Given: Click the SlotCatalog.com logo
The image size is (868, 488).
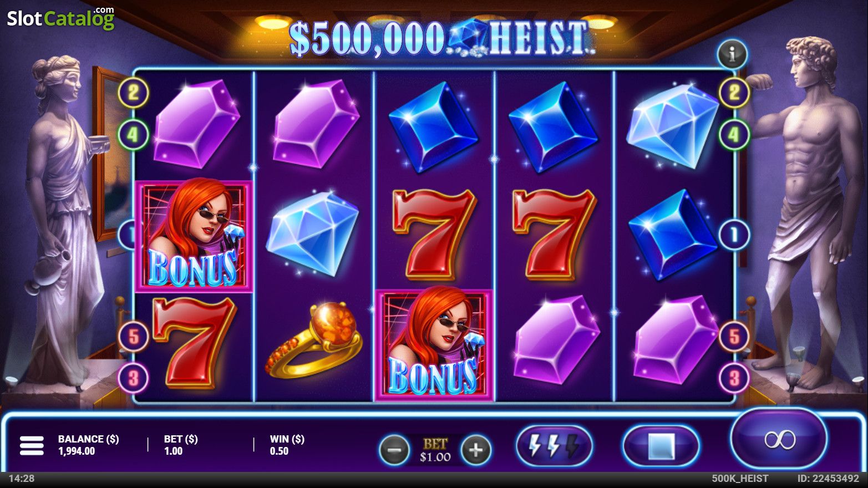Looking at the screenshot, I should 60,18.
